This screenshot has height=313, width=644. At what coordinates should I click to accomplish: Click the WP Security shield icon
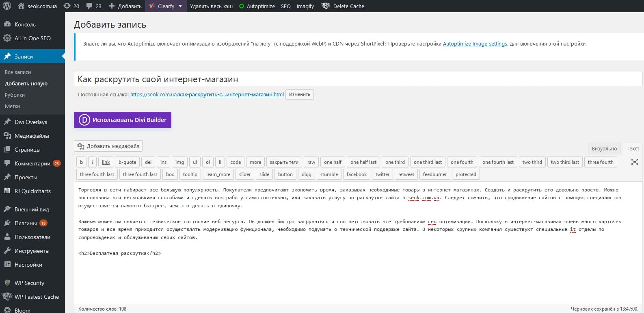[7, 283]
